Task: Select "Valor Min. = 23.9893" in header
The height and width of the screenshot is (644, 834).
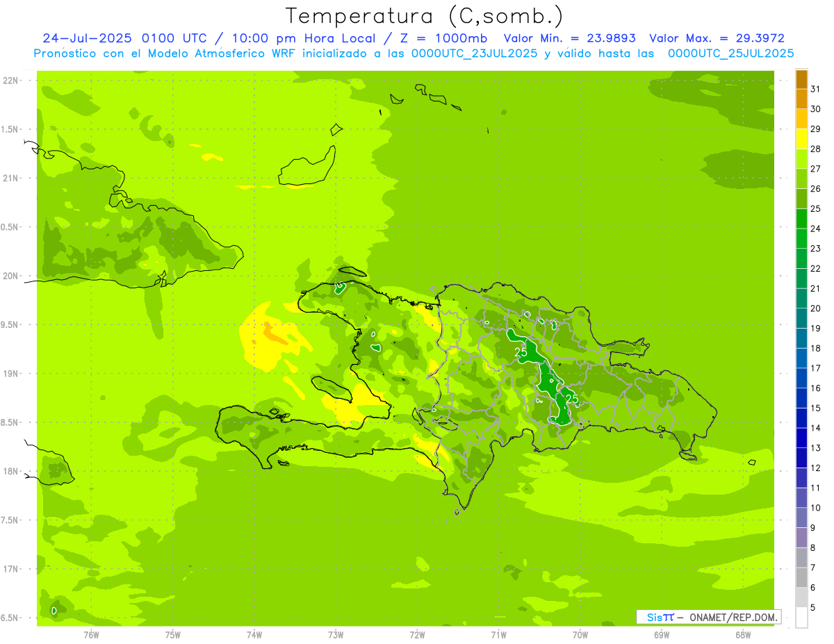Action: tap(571, 38)
